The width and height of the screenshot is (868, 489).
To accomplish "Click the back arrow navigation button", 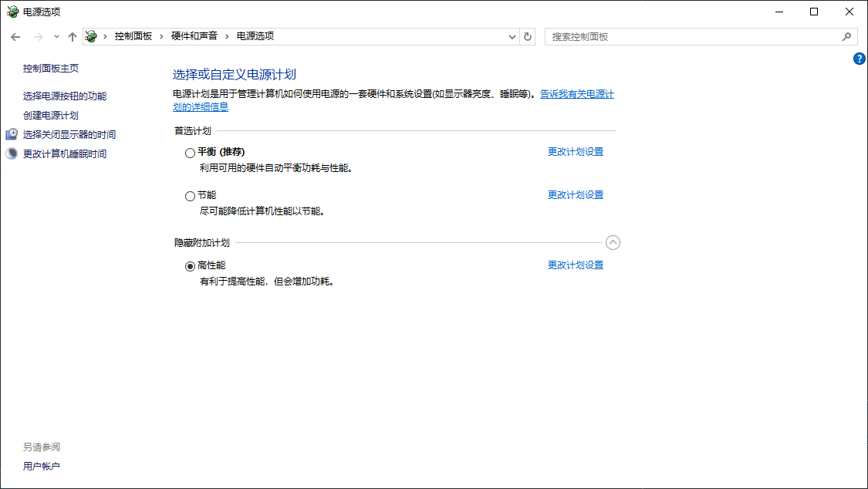I will (x=15, y=36).
